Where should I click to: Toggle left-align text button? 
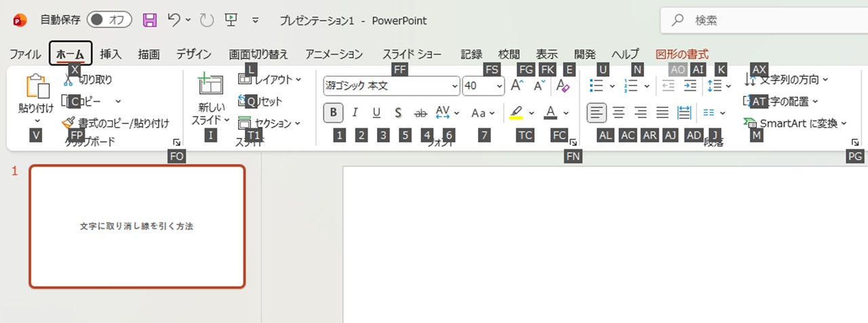[597, 113]
